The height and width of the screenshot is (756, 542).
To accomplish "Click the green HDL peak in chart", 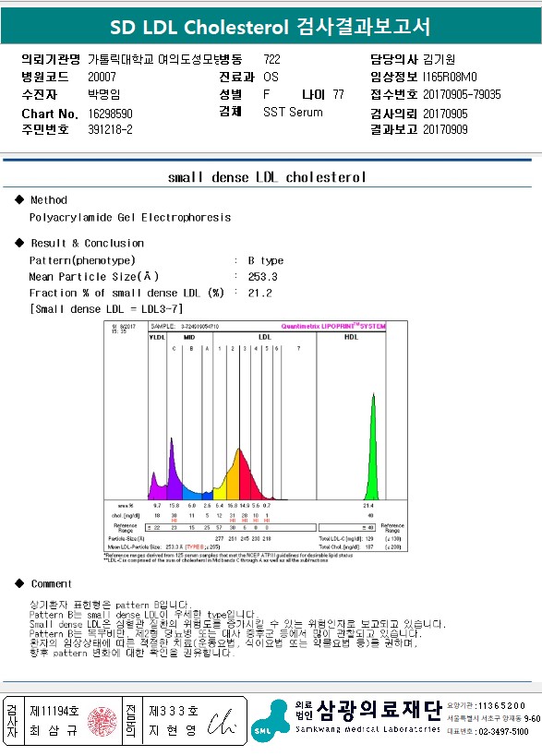I will tap(372, 449).
